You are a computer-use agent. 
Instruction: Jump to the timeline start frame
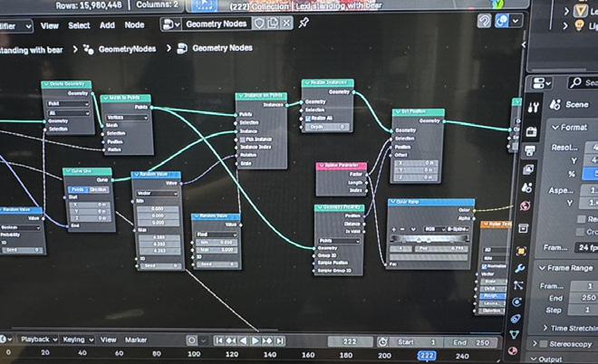click(x=219, y=340)
